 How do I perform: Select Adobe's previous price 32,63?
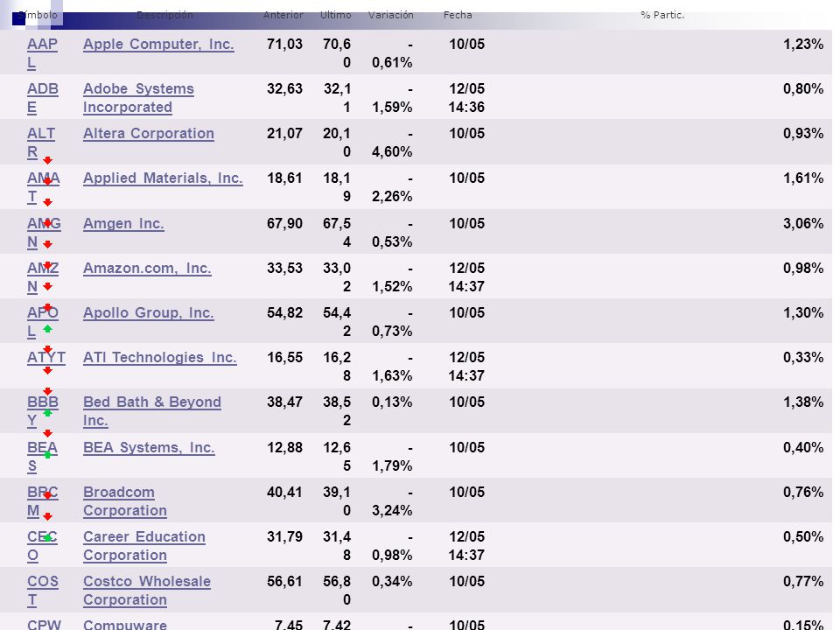tap(284, 88)
